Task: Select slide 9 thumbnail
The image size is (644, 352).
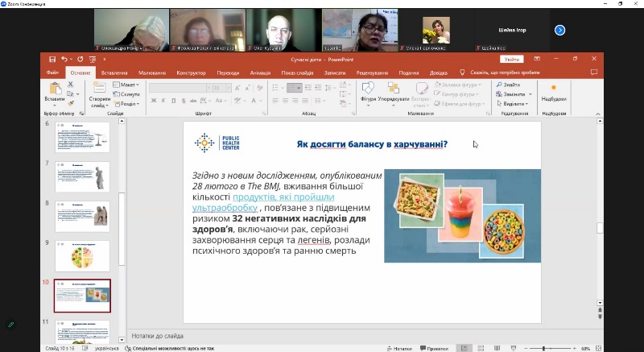Action: point(82,256)
